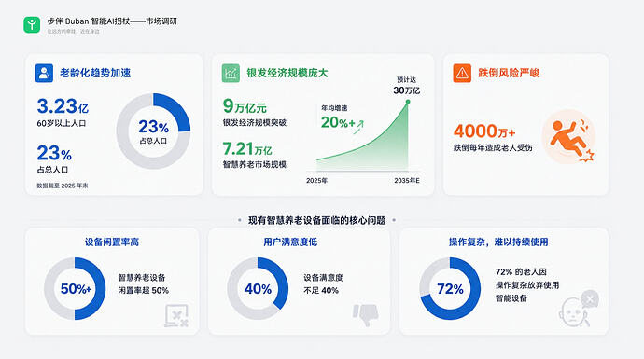The width and height of the screenshot is (644, 359).
Task: Click the 2025年 axis label
Action: [316, 181]
